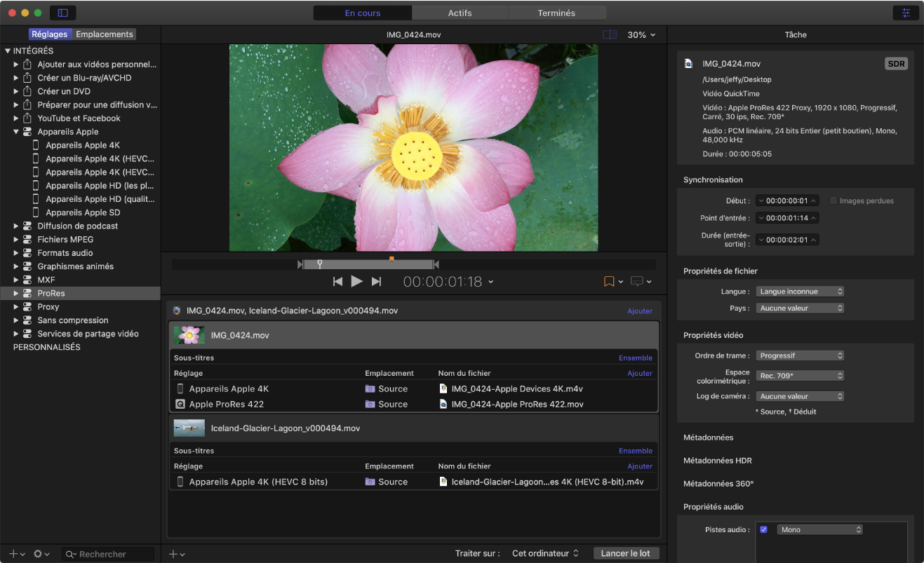Image resolution: width=924 pixels, height=563 pixels.
Task: Jump to next frame marker button
Action: click(x=376, y=281)
